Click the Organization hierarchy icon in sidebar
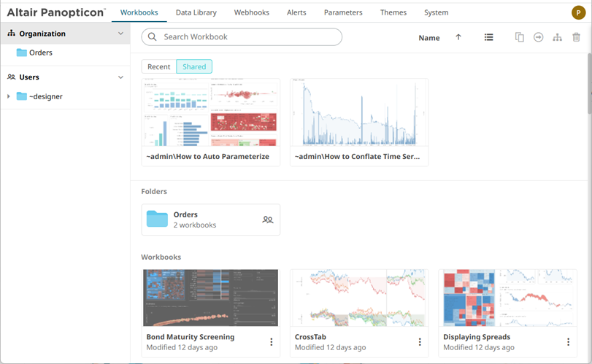The height and width of the screenshot is (364, 592). tap(12, 34)
